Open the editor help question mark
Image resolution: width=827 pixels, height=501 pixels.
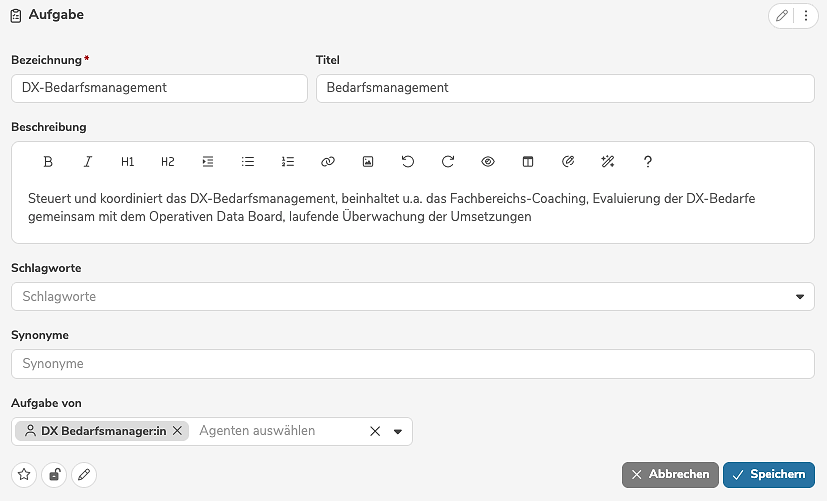(648, 161)
